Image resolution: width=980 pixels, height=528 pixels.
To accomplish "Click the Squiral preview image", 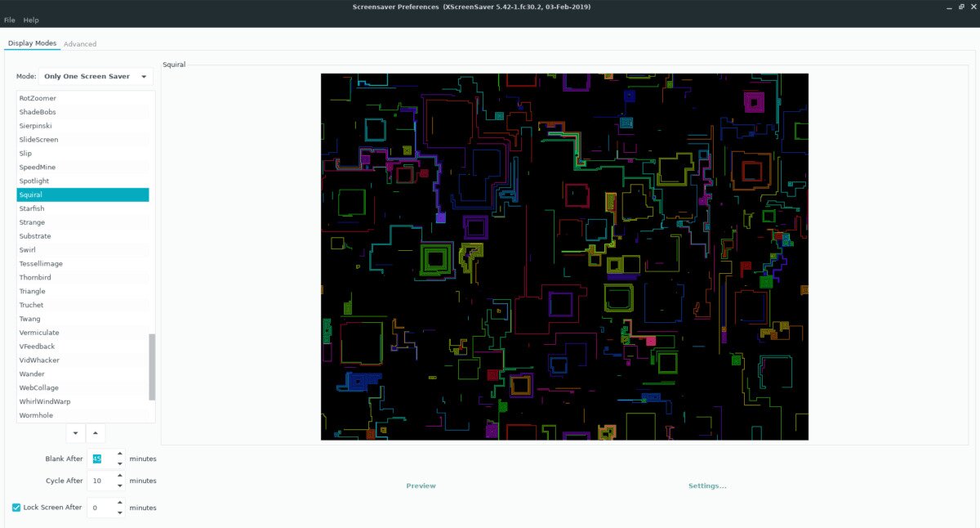I will (x=564, y=257).
